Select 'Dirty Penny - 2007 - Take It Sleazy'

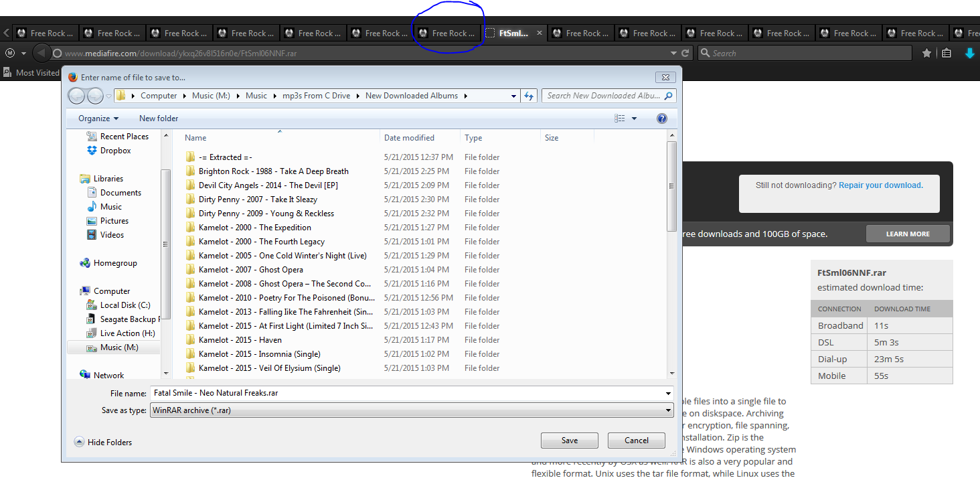(258, 199)
